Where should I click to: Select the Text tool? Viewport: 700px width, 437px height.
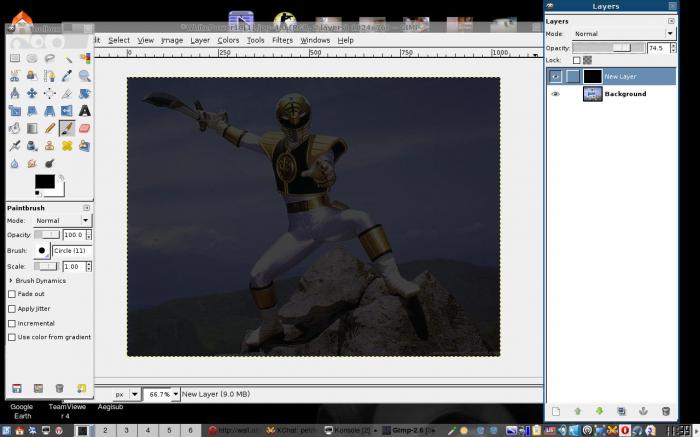click(x=84, y=111)
